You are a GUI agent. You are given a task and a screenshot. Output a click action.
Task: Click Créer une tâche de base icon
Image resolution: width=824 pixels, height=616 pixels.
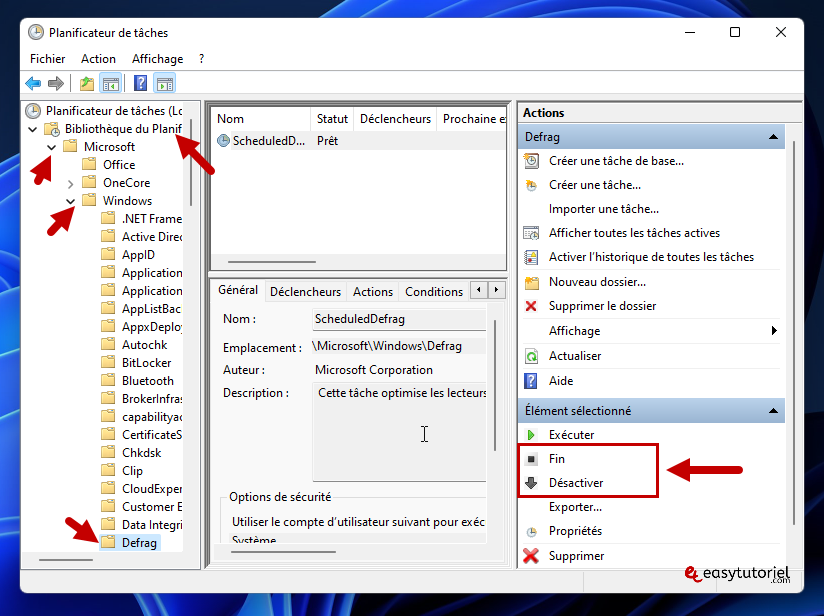(531, 161)
